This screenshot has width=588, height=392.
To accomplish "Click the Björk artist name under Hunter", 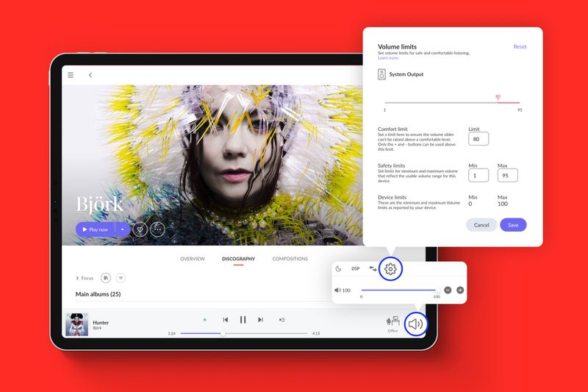I will (97, 328).
